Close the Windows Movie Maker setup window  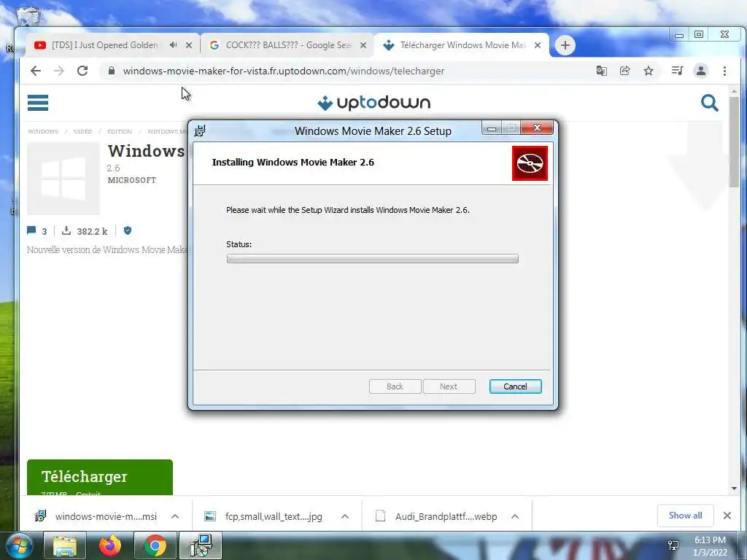[537, 128]
